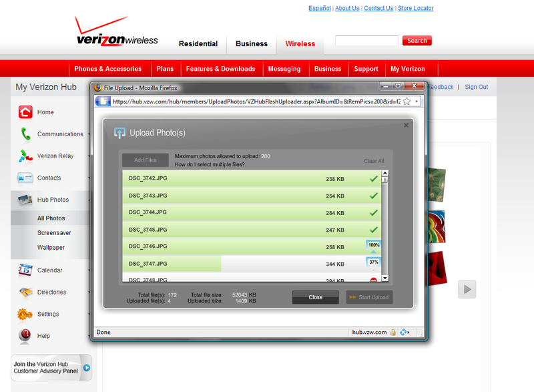Click the file list scrollbar thumb

[x=385, y=180]
